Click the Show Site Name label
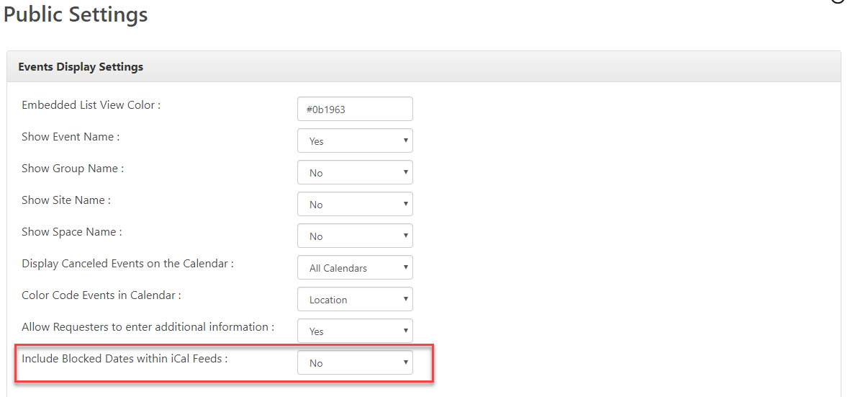This screenshot has height=397, width=868. pyautogui.click(x=66, y=200)
